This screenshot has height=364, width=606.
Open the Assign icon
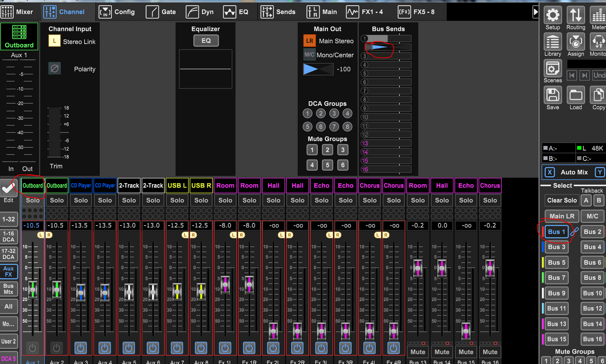coord(576,42)
